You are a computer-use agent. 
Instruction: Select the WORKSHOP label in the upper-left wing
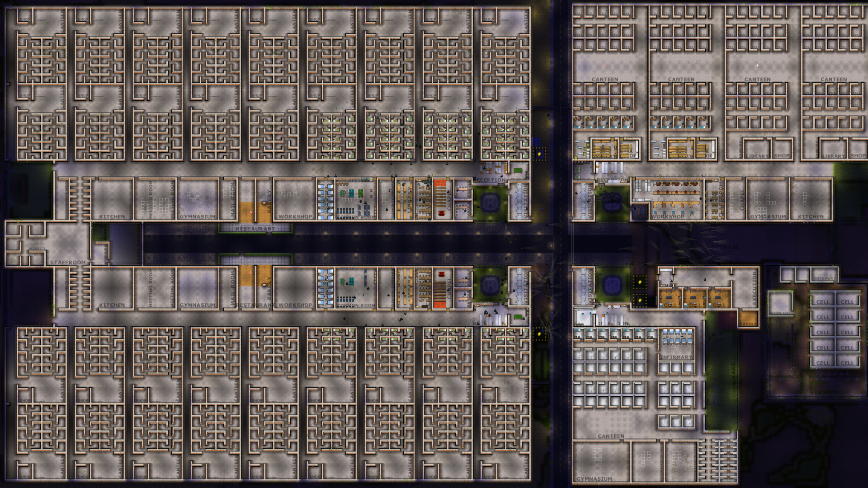pyautogui.click(x=295, y=216)
